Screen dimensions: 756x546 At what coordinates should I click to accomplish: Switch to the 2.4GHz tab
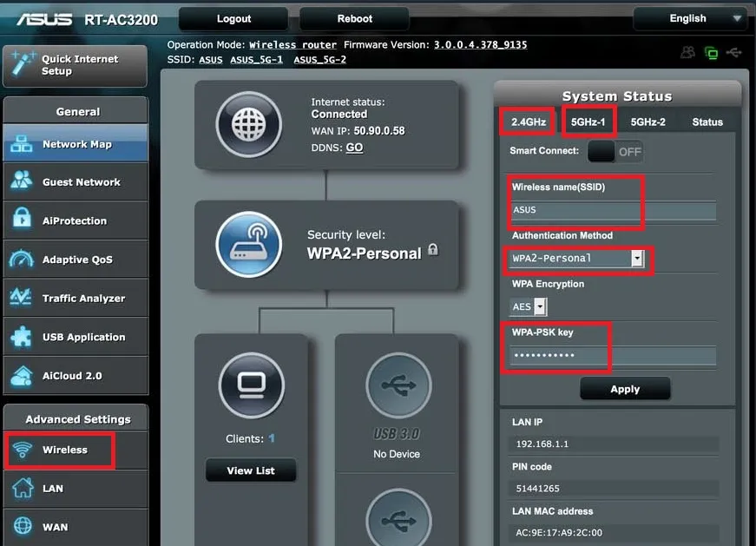[x=529, y=122]
